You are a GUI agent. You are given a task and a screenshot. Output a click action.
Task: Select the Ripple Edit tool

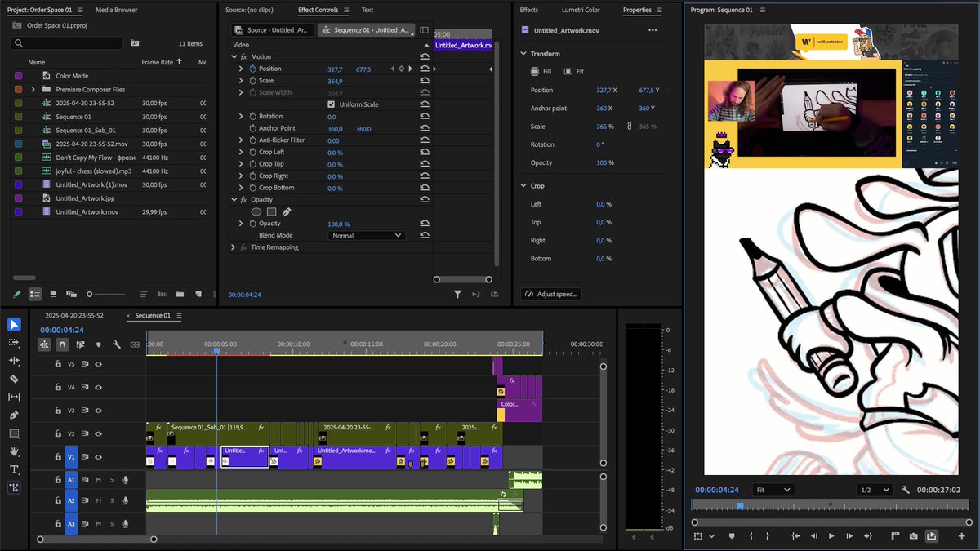[x=14, y=360]
